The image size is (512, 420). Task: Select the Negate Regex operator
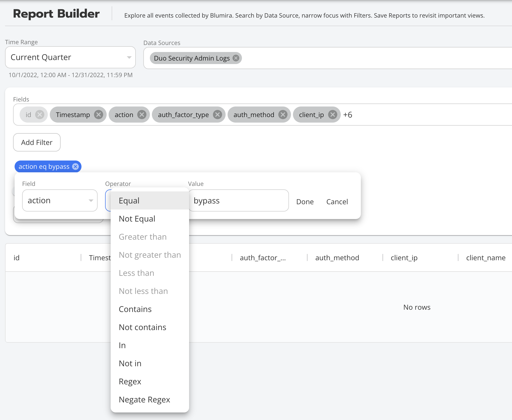pos(144,400)
